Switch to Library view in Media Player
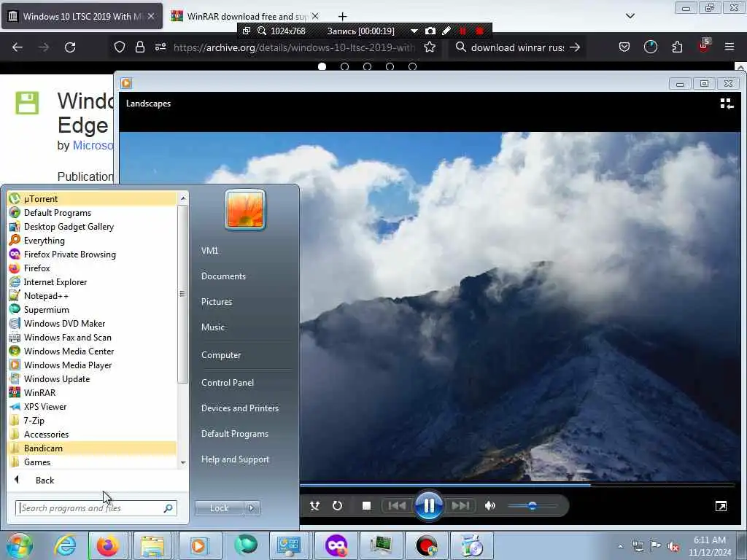The width and height of the screenshot is (747, 560). click(x=727, y=104)
